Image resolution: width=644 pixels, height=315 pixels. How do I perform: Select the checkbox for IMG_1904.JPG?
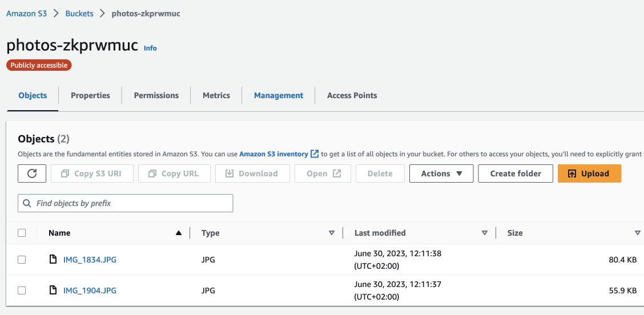(x=22, y=290)
